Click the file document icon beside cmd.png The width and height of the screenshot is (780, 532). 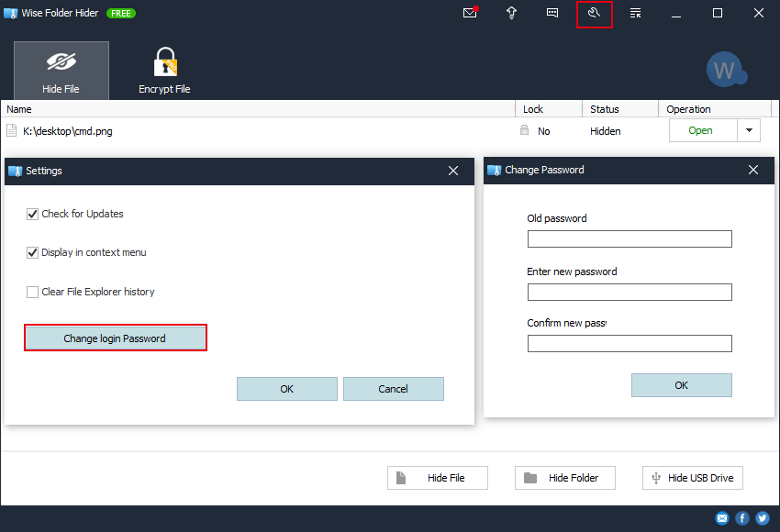point(11,131)
